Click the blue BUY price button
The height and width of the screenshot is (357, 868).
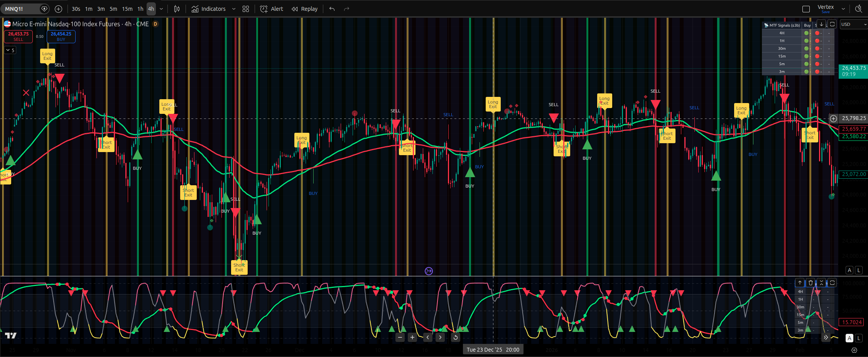pos(61,36)
